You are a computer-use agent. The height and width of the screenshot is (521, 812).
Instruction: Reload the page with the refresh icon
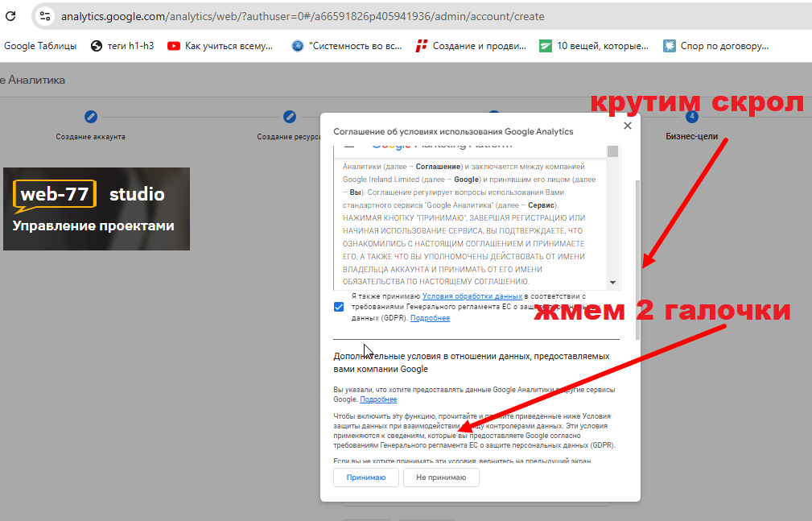coord(10,16)
